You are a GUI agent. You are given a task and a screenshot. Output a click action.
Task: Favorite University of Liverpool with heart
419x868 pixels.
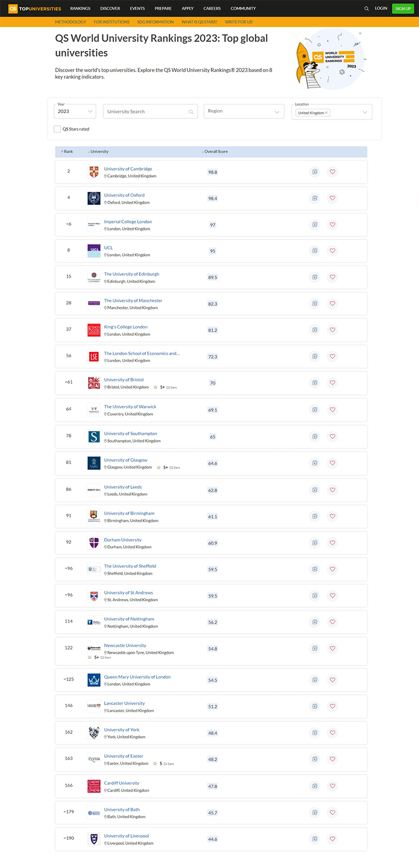[x=332, y=839]
